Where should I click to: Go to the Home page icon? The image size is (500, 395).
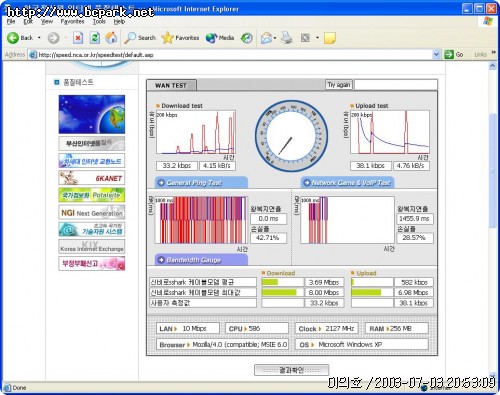111,38
